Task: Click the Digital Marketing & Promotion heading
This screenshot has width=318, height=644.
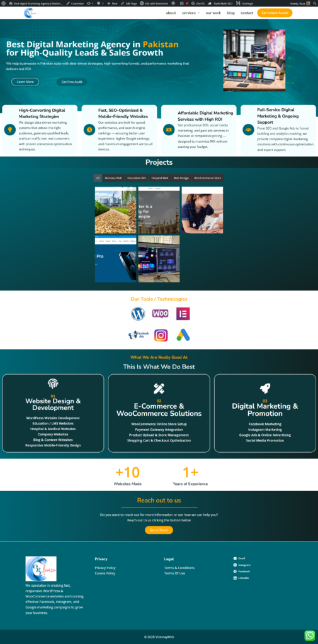Action: click(265, 410)
